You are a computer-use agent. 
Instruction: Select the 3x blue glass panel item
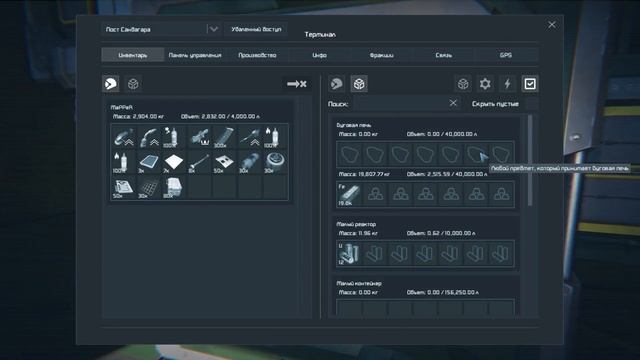[x=149, y=162]
